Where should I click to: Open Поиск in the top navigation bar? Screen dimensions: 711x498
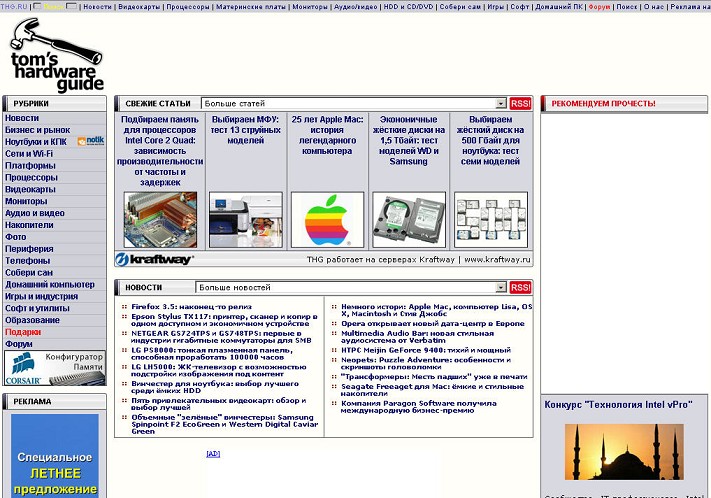pos(627,7)
